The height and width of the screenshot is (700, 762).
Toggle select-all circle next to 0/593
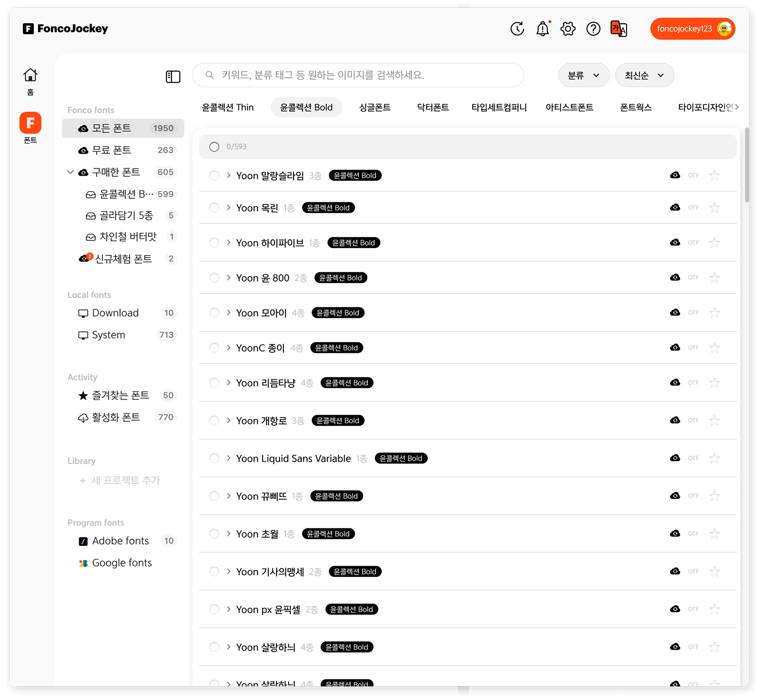click(214, 147)
